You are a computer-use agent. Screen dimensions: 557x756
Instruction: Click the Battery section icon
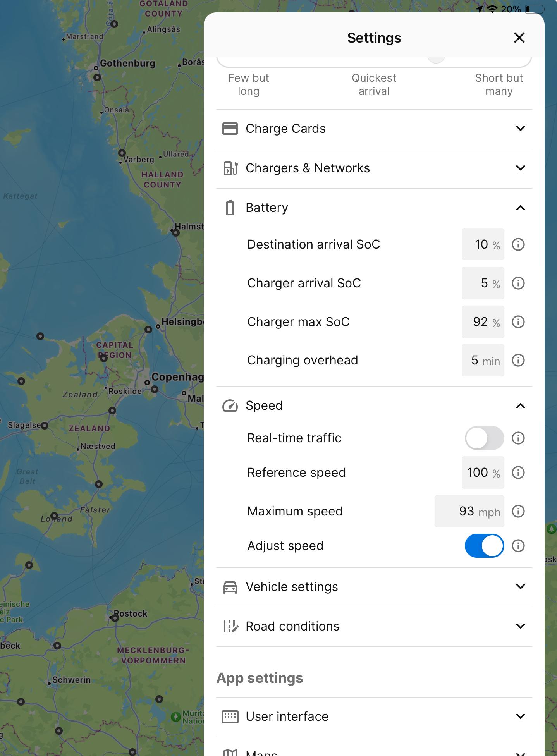(230, 208)
